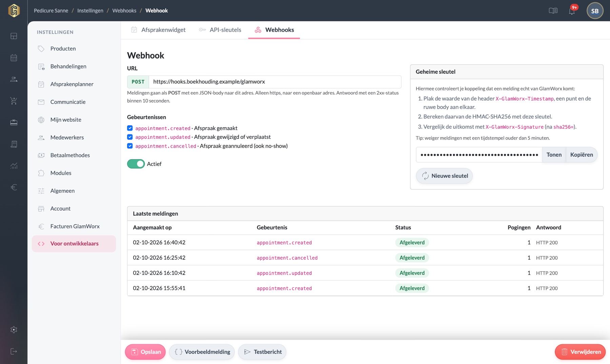Select the 02-10-2026 16:25:42 appointment.cancelled row
The height and width of the screenshot is (364, 610).
pyautogui.click(x=365, y=258)
